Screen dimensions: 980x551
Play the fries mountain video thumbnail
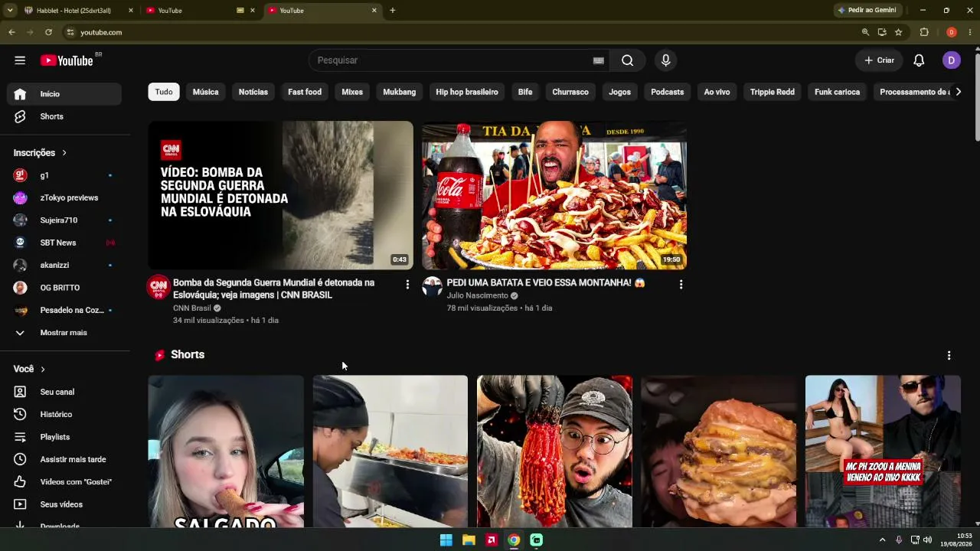pyautogui.click(x=554, y=195)
